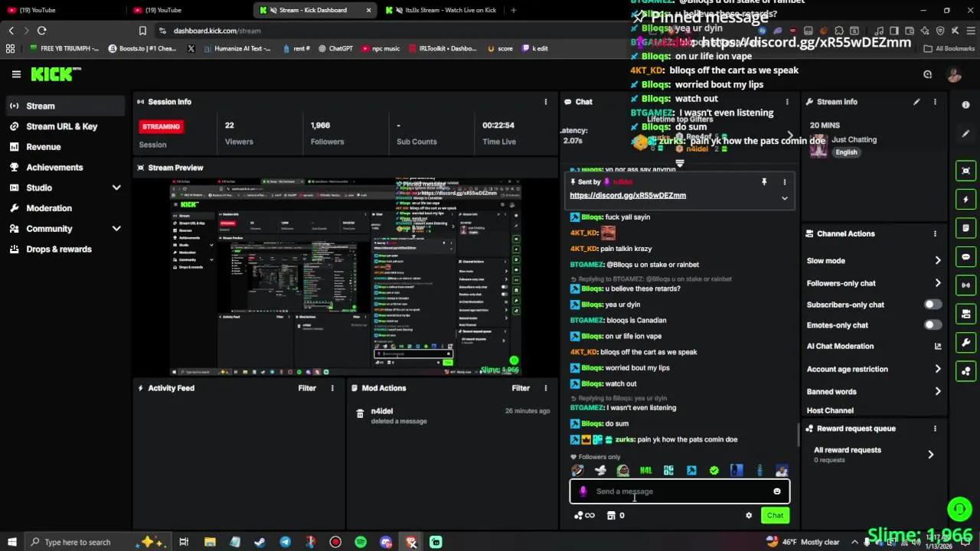
Task: Open Account age restriction arrow
Action: 937,369
